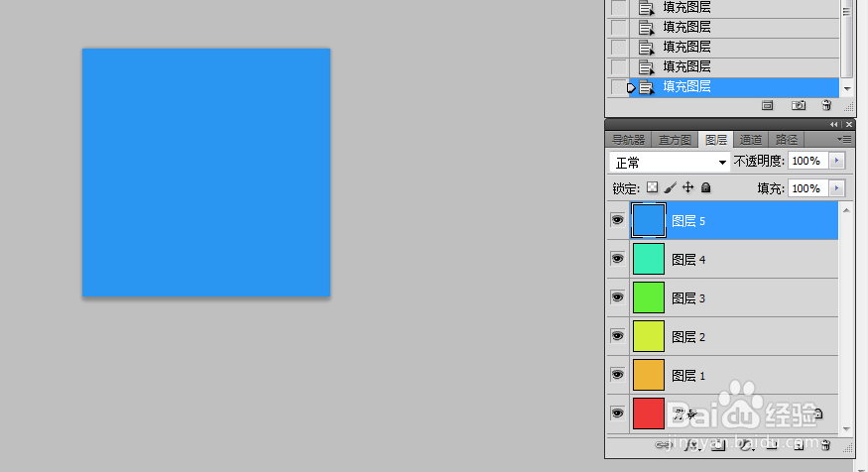Create new group folder icon
This screenshot has width=868, height=472.
[x=772, y=445]
